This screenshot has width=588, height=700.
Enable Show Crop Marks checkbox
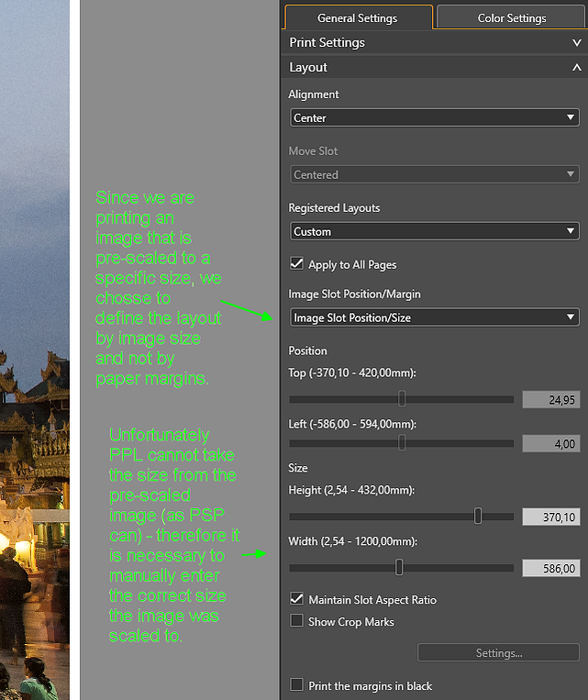(x=297, y=621)
